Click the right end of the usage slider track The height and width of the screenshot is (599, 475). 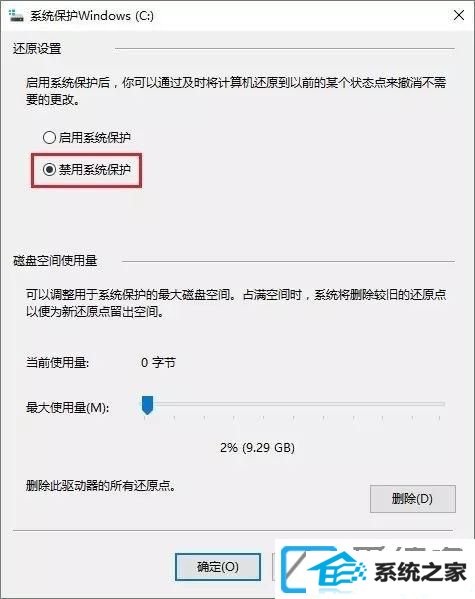(x=443, y=403)
